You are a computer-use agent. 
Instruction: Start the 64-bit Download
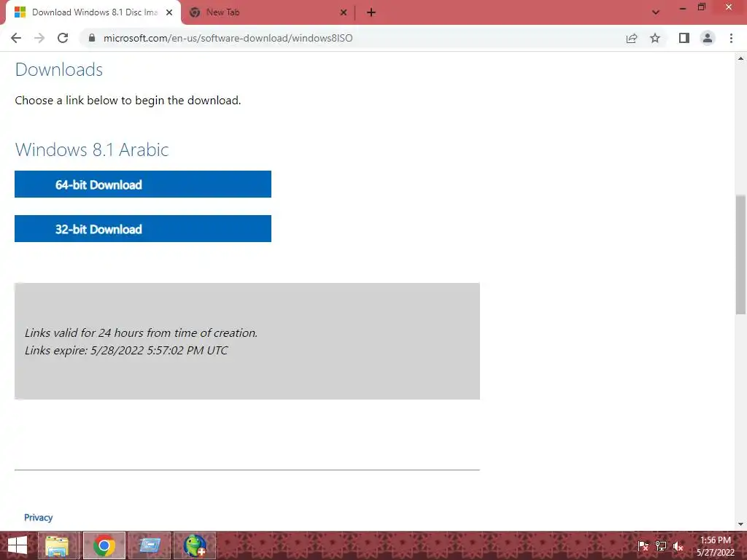(143, 184)
